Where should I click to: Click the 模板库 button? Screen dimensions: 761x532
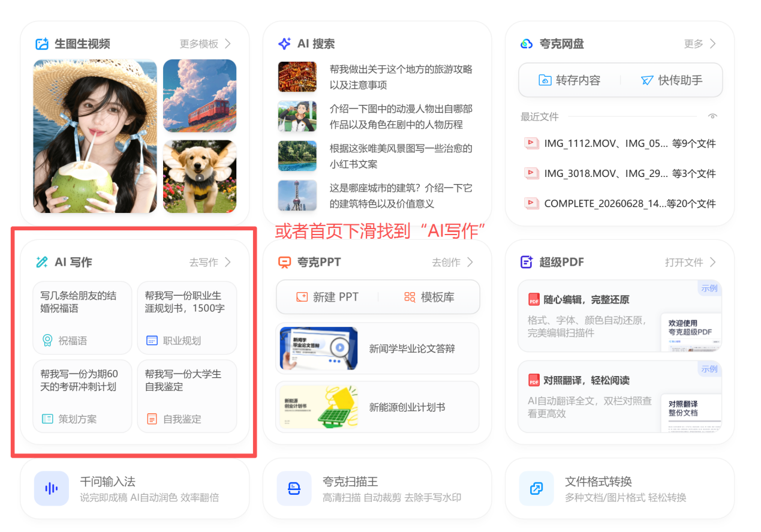[x=429, y=297]
